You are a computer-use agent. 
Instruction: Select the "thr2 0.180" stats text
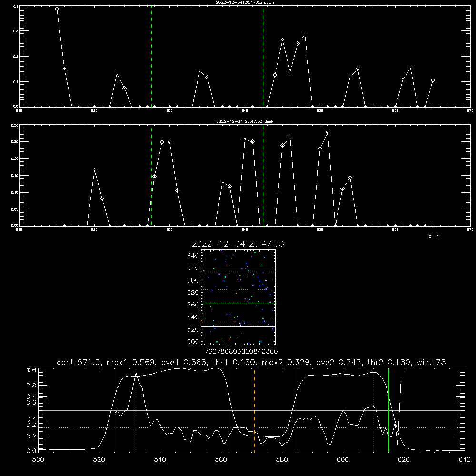389,362
